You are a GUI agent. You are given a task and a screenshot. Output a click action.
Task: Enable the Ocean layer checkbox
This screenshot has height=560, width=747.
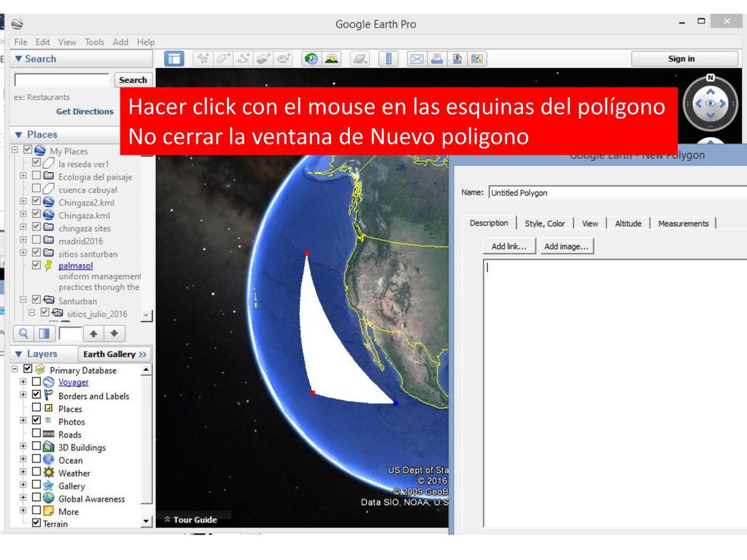click(x=36, y=459)
